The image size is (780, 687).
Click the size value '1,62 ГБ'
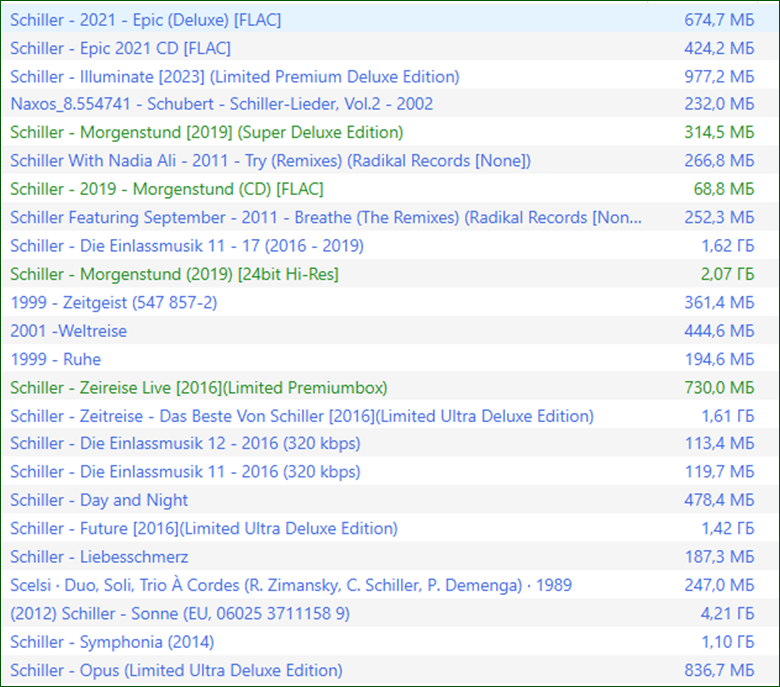[x=727, y=245]
